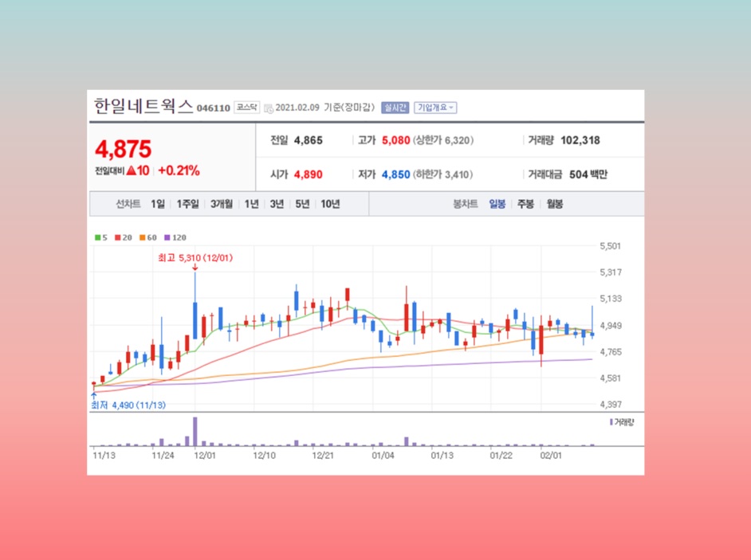Switch to the 1년 line chart
Image resolution: width=751 pixels, height=560 pixels.
click(x=251, y=205)
